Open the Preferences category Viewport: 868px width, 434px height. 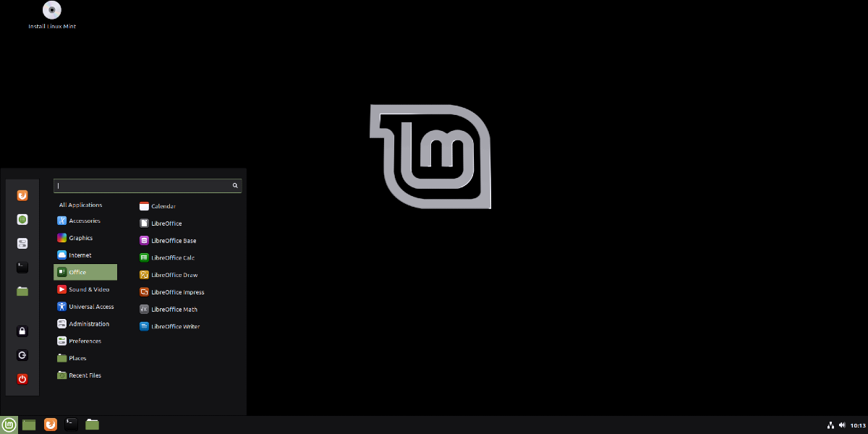(85, 341)
